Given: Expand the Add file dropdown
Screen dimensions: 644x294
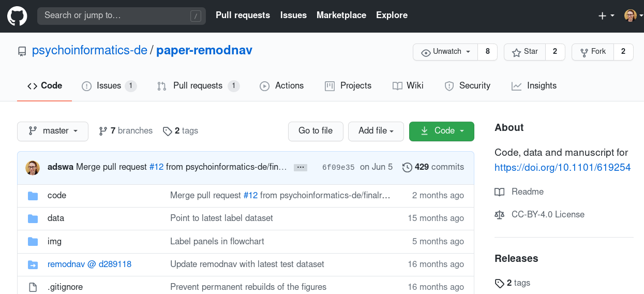Looking at the screenshot, I should coord(376,131).
